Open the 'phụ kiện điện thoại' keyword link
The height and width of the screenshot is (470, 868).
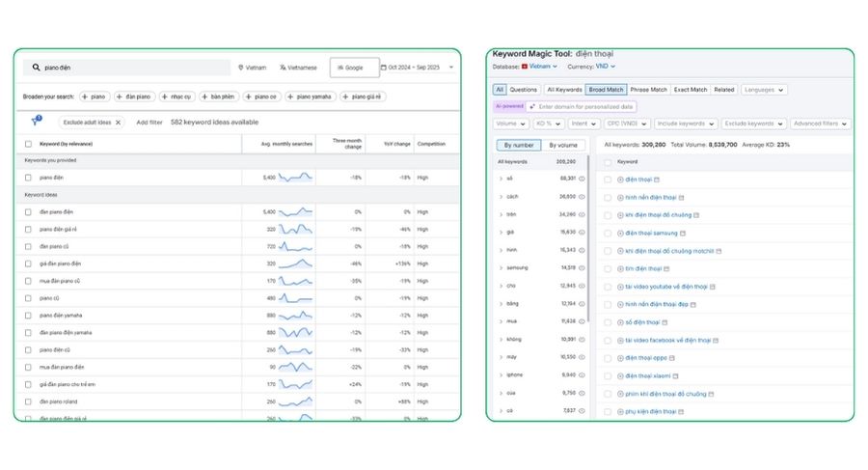(650, 411)
